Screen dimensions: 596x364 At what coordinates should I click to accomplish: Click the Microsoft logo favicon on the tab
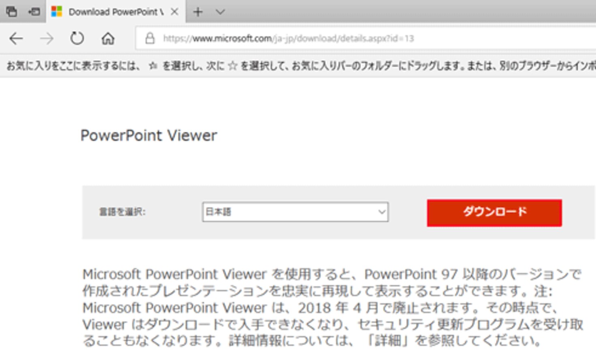(57, 12)
